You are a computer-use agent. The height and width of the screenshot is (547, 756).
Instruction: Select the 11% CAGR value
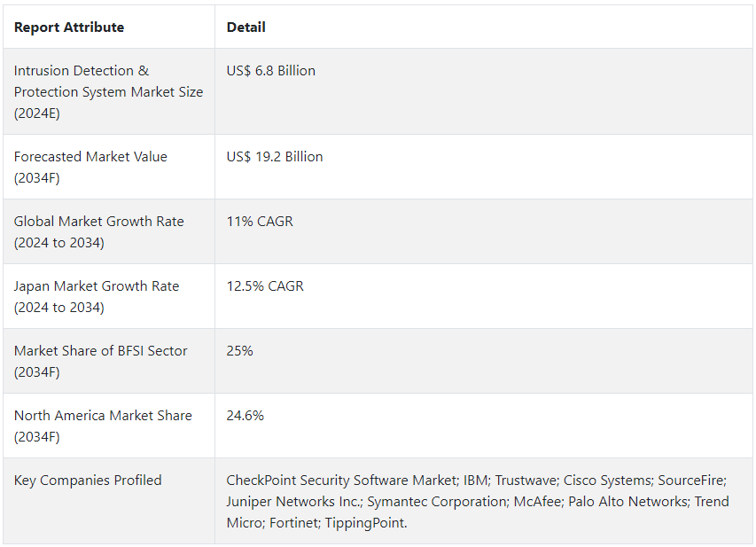260,222
